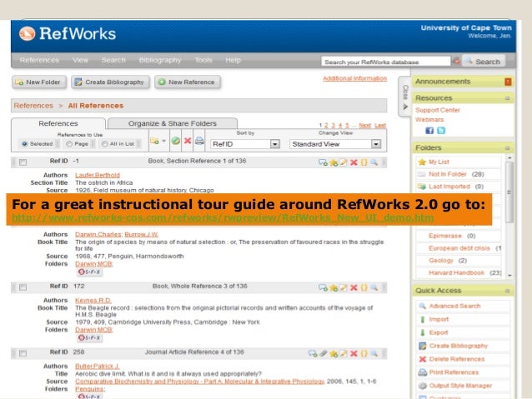532x399 pixels.
Task: Select the 'All in List' radio button
Action: pos(105,144)
